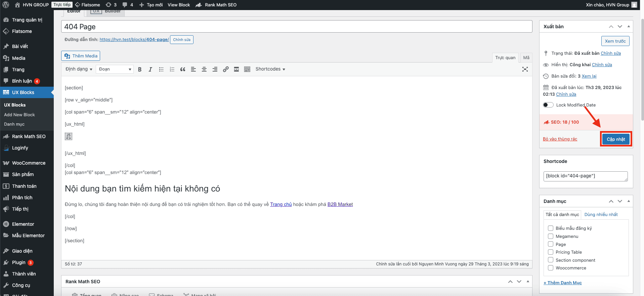
Task: Click the 404 Page title field
Action: pos(297,27)
